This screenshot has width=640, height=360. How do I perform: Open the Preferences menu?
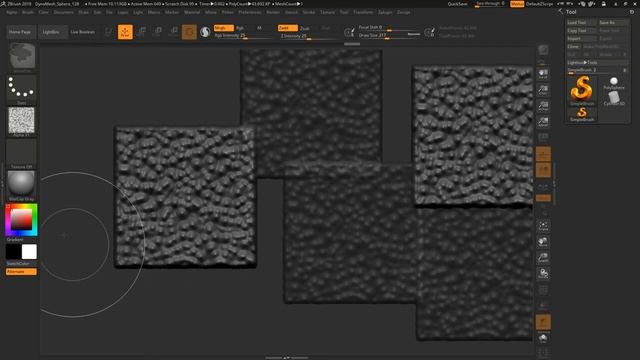[x=250, y=12]
